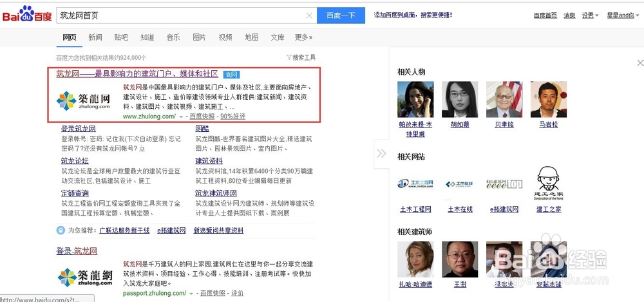Viewport: 644px width, 302px height.
Task: Open photo of architect 王澍
Action: tap(460, 260)
